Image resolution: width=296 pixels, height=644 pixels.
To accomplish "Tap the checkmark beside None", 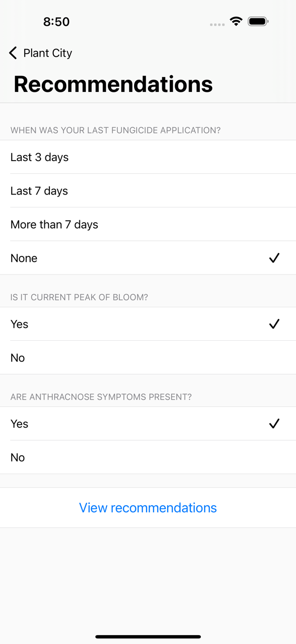I will 274,258.
